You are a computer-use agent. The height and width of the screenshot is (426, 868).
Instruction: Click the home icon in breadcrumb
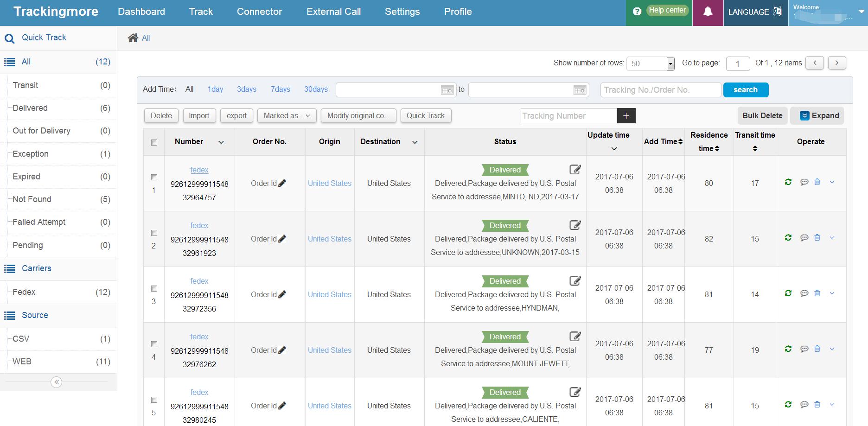pos(133,38)
